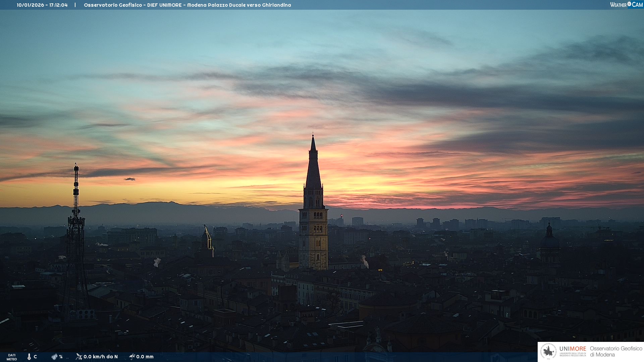Click the camera lens in WeatherCam logo

(x=629, y=4)
